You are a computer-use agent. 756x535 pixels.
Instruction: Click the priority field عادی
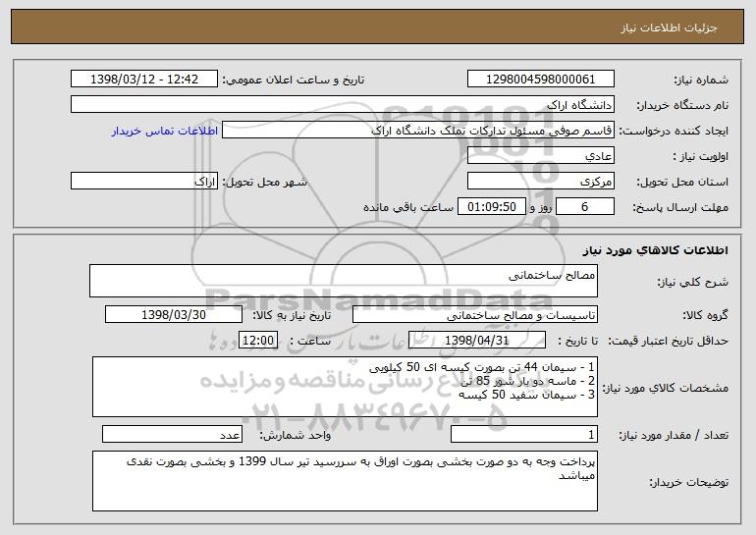[540, 156]
